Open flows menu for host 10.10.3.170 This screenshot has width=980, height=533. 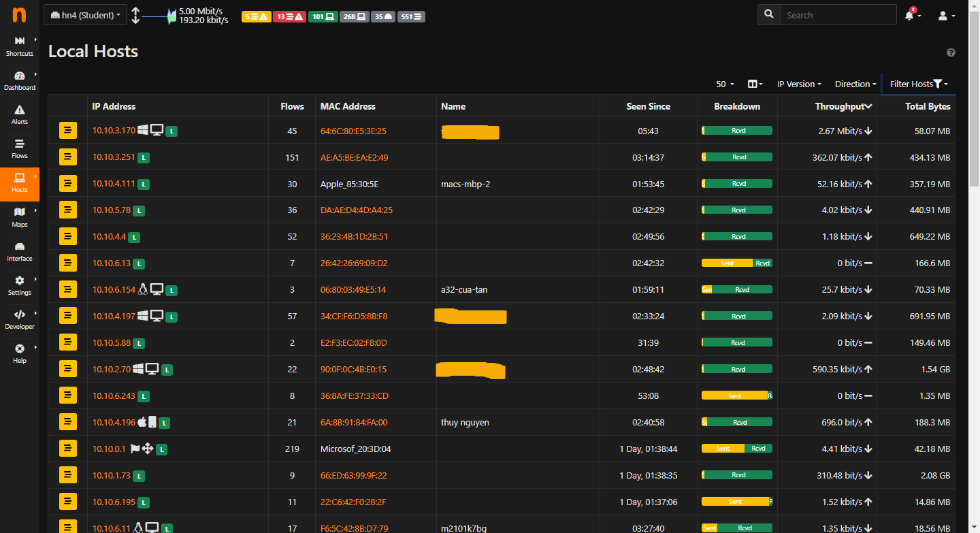67,131
